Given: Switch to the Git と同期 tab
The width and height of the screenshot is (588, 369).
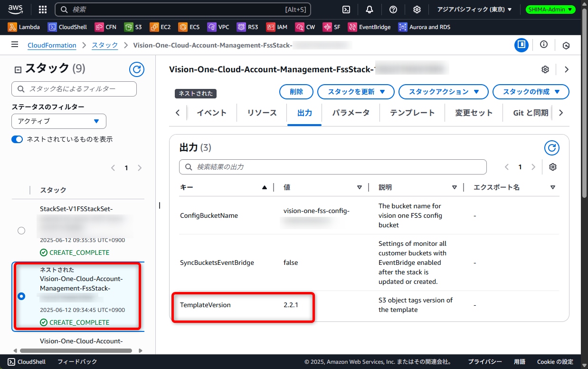Looking at the screenshot, I should point(531,113).
